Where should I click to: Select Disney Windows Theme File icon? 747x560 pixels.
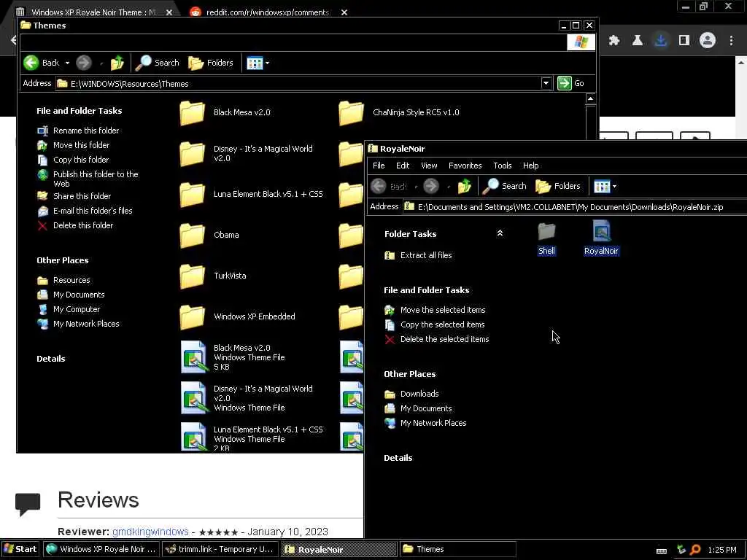(x=194, y=398)
